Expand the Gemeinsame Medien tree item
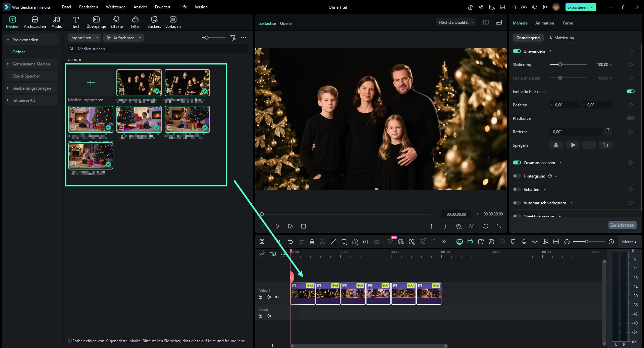Image resolution: width=644 pixels, height=348 pixels. point(8,64)
